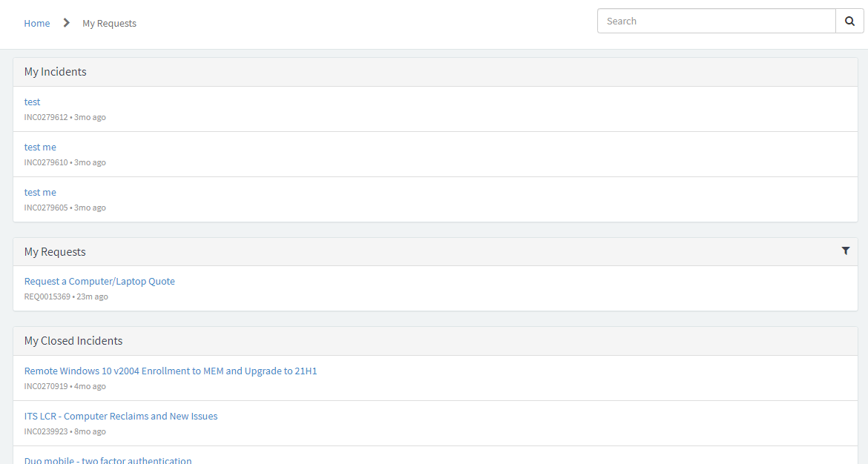Click INC0270919 incident number text

(45, 385)
